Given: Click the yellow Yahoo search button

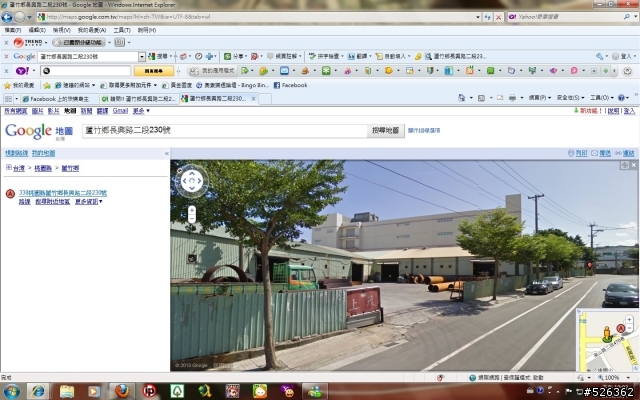Looking at the screenshot, I should click(154, 71).
